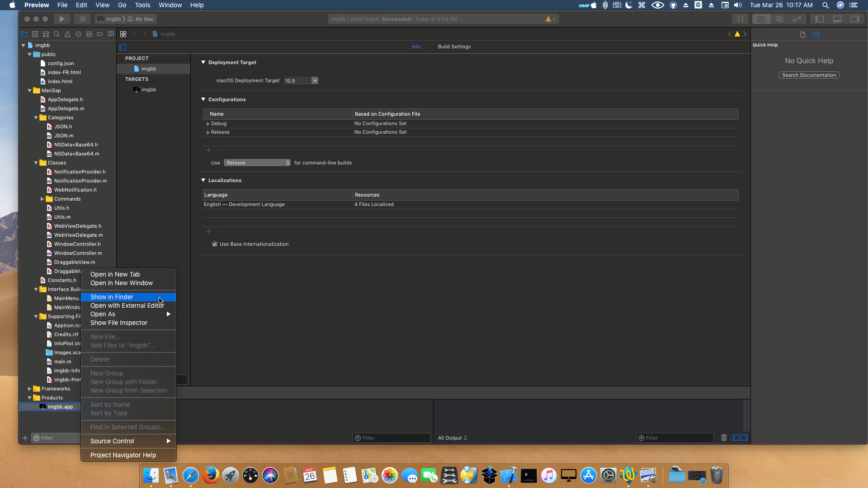Choose Open in New Window
Viewport: 868px width, 488px height.
tap(128, 283)
